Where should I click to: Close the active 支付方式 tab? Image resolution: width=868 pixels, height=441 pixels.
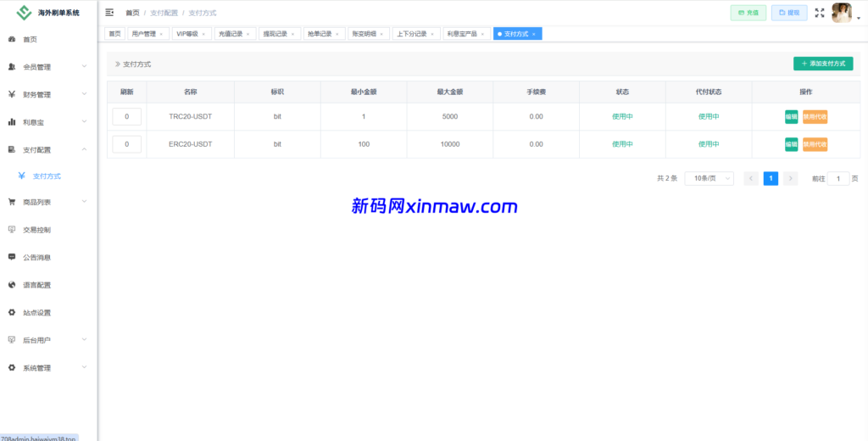[534, 35]
